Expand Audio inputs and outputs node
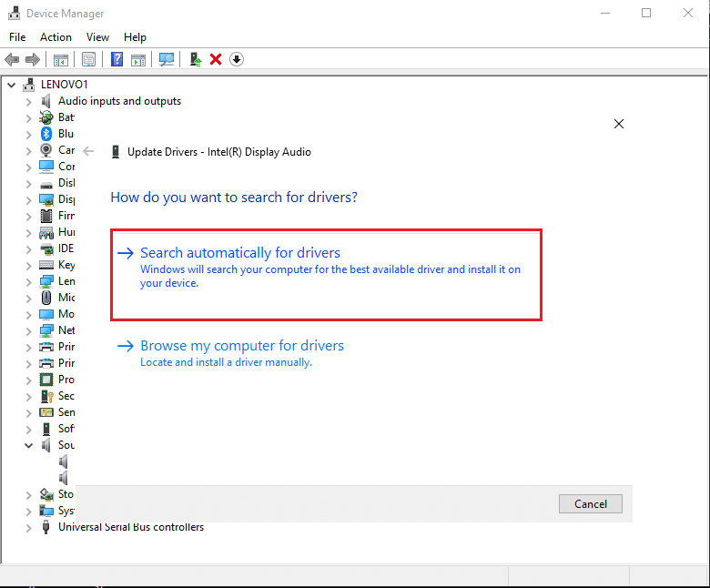710x588 pixels. click(28, 101)
